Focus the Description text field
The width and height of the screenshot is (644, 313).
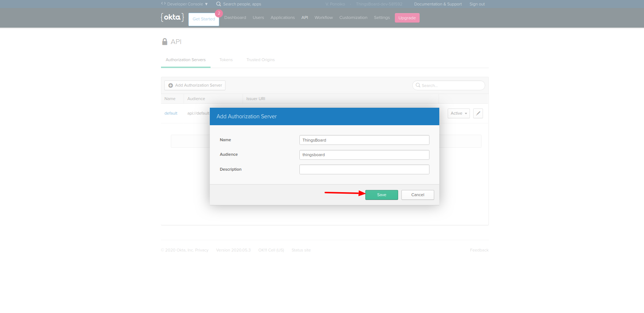coord(364,169)
